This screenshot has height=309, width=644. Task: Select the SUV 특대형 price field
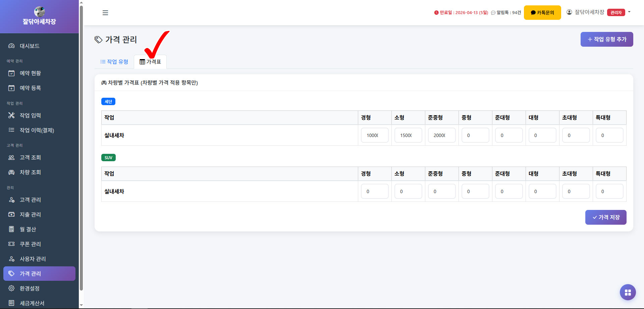click(609, 191)
